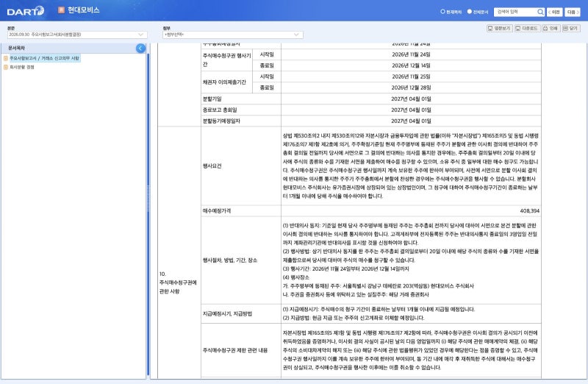Click the 2026년 11월 25일 date cell
This screenshot has height=384, width=588.
pos(411,77)
